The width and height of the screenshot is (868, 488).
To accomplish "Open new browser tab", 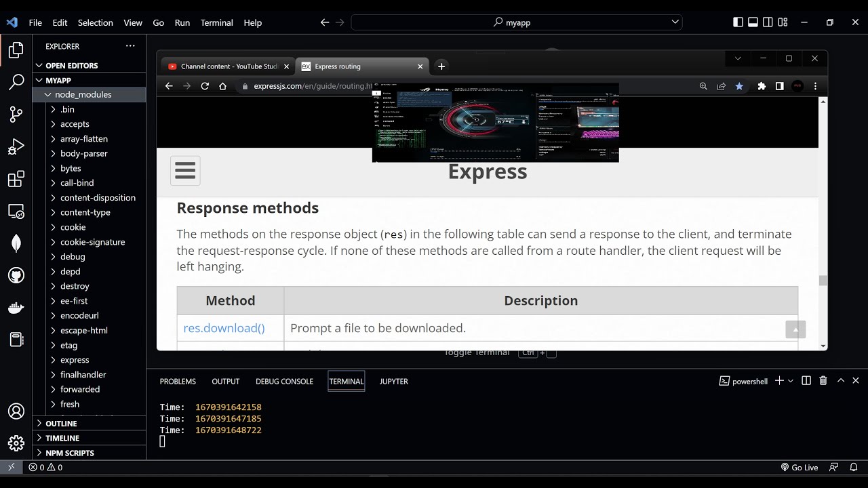I will click(441, 66).
